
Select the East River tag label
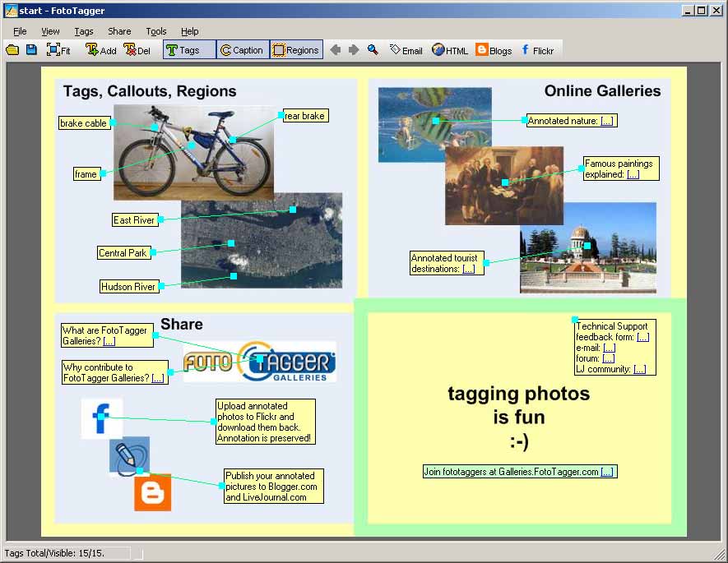coord(135,219)
